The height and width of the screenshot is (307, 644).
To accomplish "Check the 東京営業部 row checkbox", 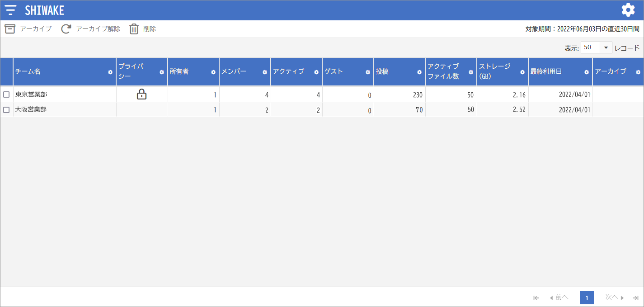I will coord(6,95).
